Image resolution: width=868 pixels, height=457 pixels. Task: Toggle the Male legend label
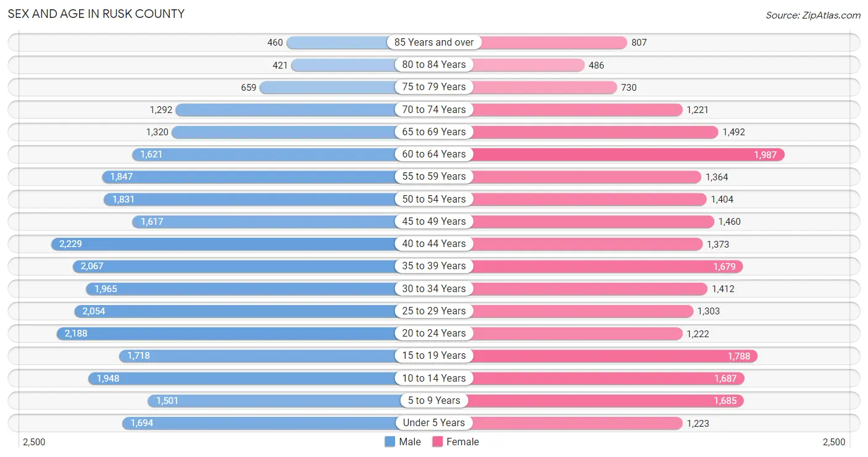click(410, 442)
